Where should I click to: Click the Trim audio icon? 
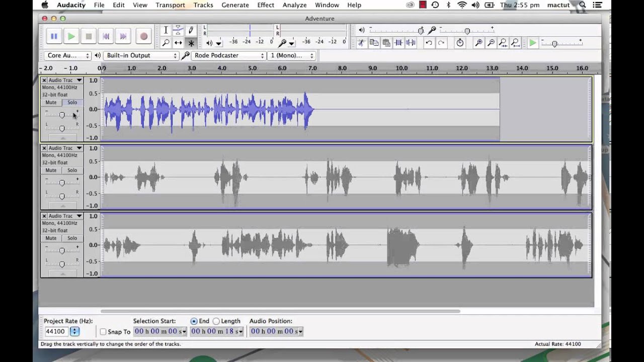(398, 43)
